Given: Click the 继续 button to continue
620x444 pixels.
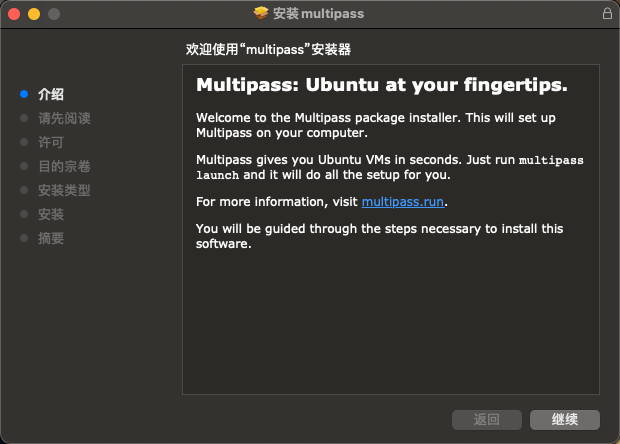Looking at the screenshot, I should click(565, 419).
